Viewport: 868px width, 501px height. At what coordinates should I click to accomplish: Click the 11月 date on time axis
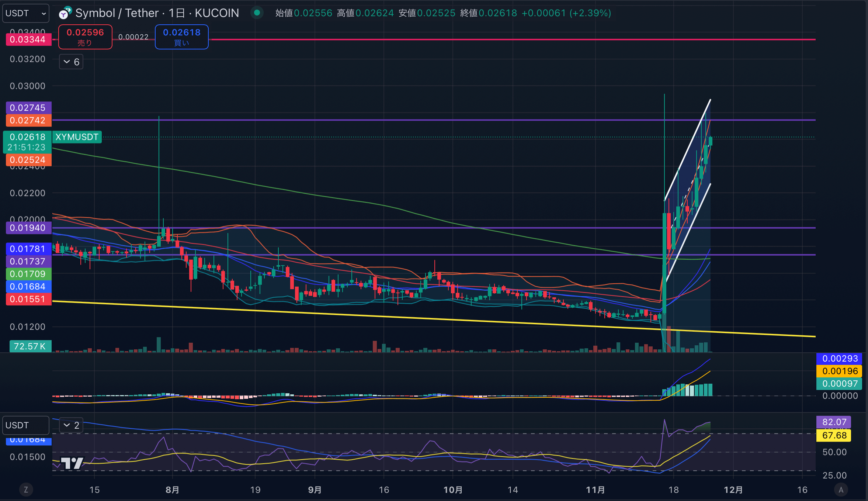pos(595,490)
